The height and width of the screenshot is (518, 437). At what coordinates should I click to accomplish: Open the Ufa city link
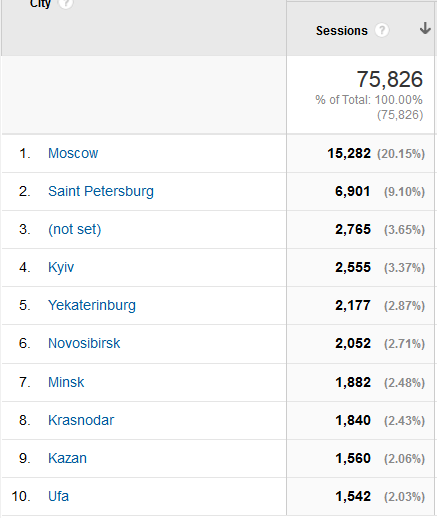tap(58, 496)
